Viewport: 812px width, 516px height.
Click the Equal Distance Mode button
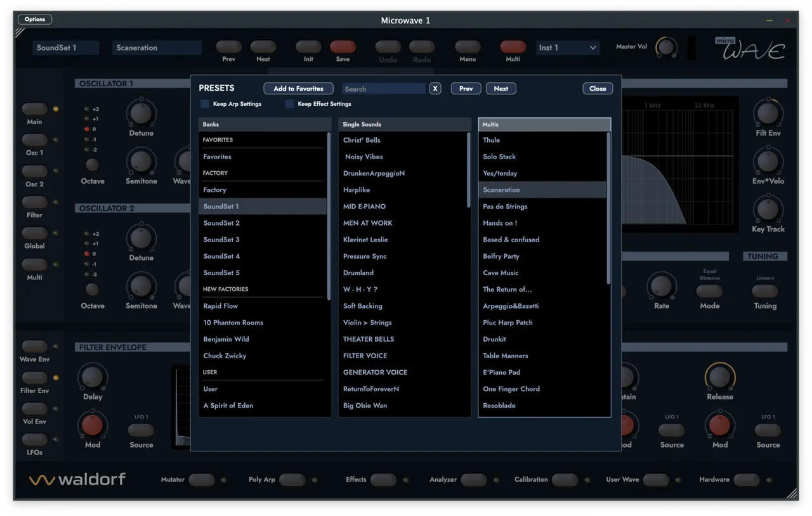(x=709, y=291)
